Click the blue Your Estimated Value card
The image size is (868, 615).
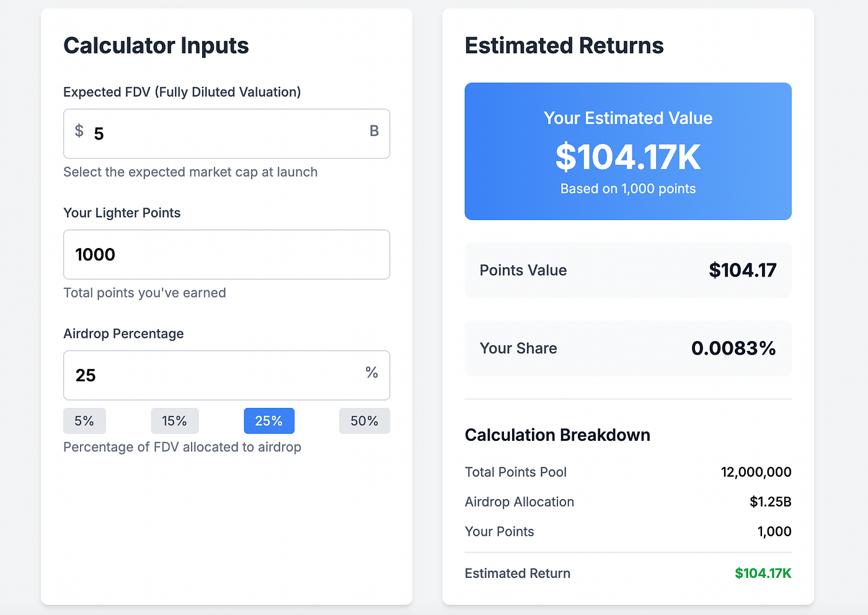click(627, 151)
